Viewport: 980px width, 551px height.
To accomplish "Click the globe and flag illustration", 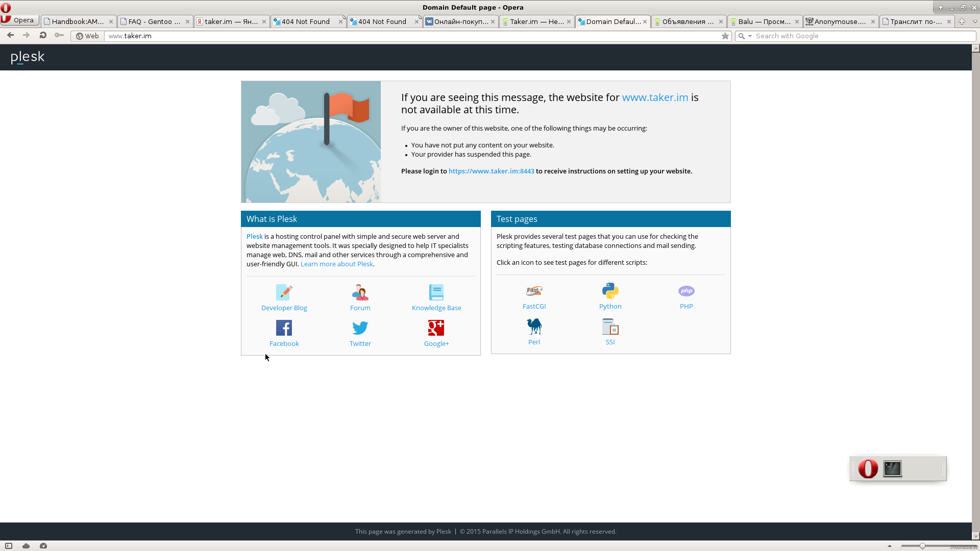I will pos(311,142).
